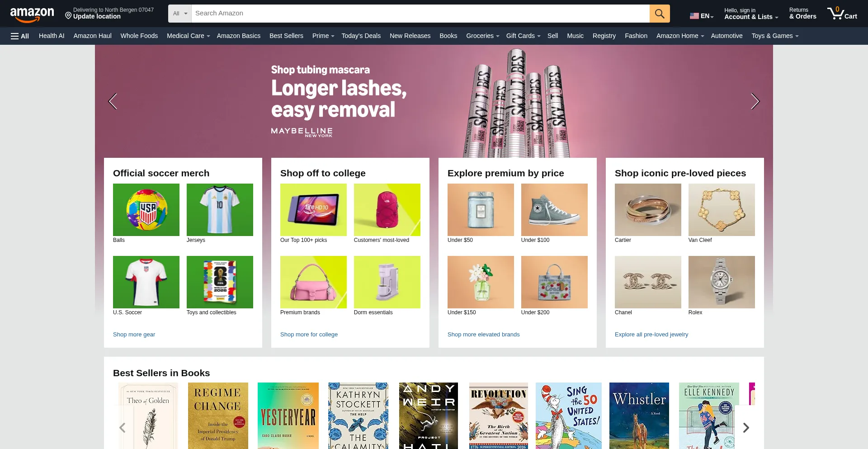Open the search category All dropdown
This screenshot has height=449, width=868.
click(x=180, y=14)
